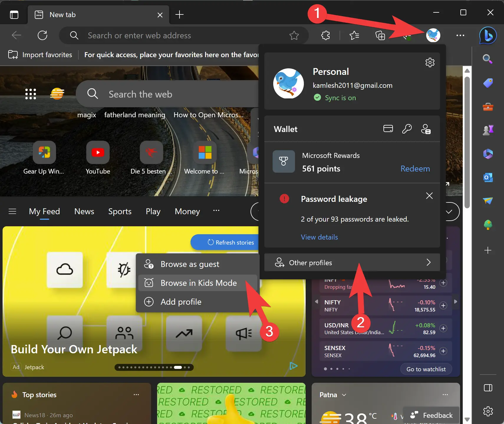Screen dimensions: 504x424
Task: Open profile settings gear in flyout
Action: (430, 62)
